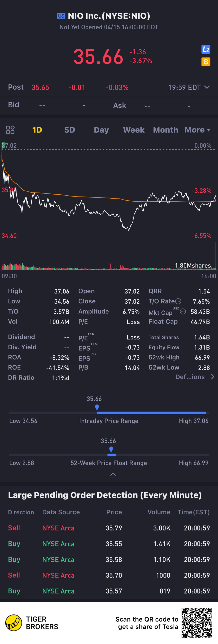218x644 pixels.
Task: Open the chart layout grid icon
Action: 10,130
